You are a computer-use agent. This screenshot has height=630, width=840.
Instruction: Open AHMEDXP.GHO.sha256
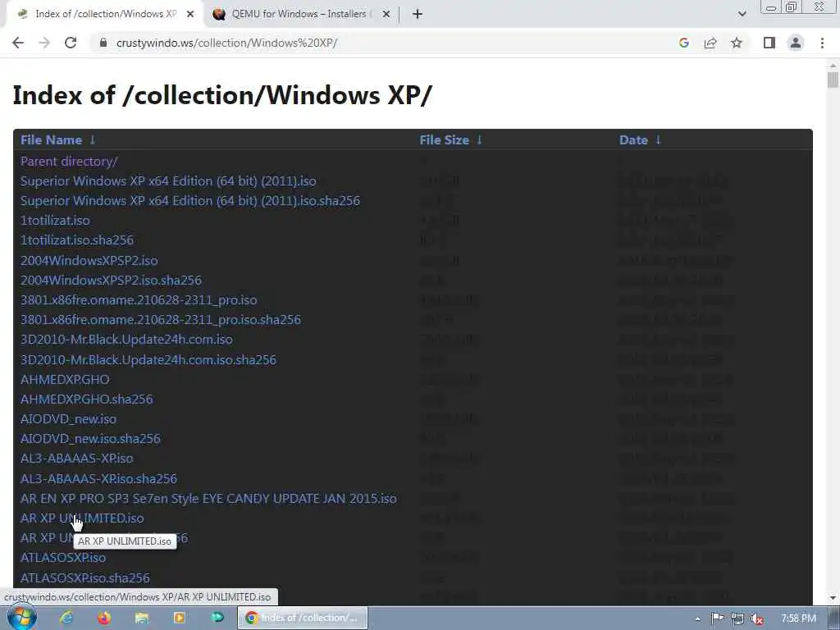[x=87, y=399]
